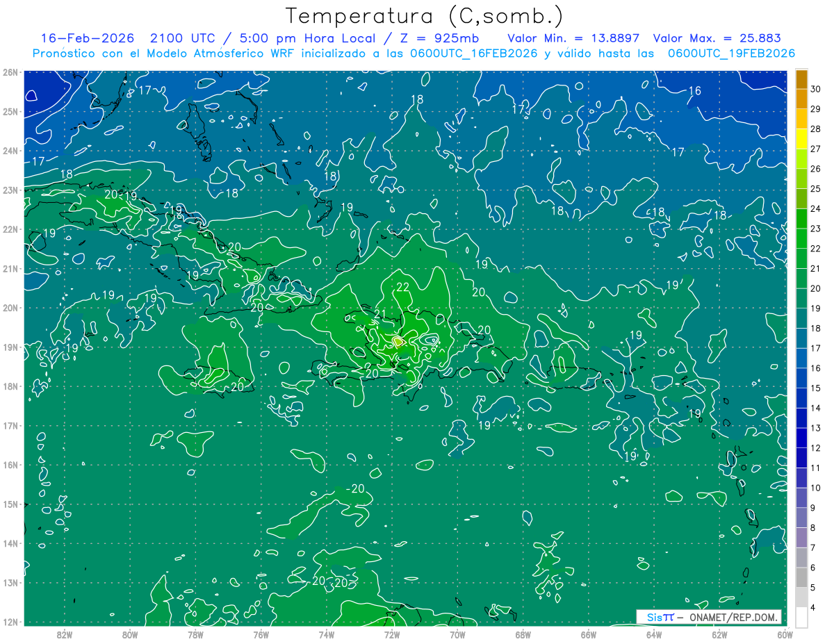Pick the bright yellow swatch between 27 and 28

coord(801,138)
